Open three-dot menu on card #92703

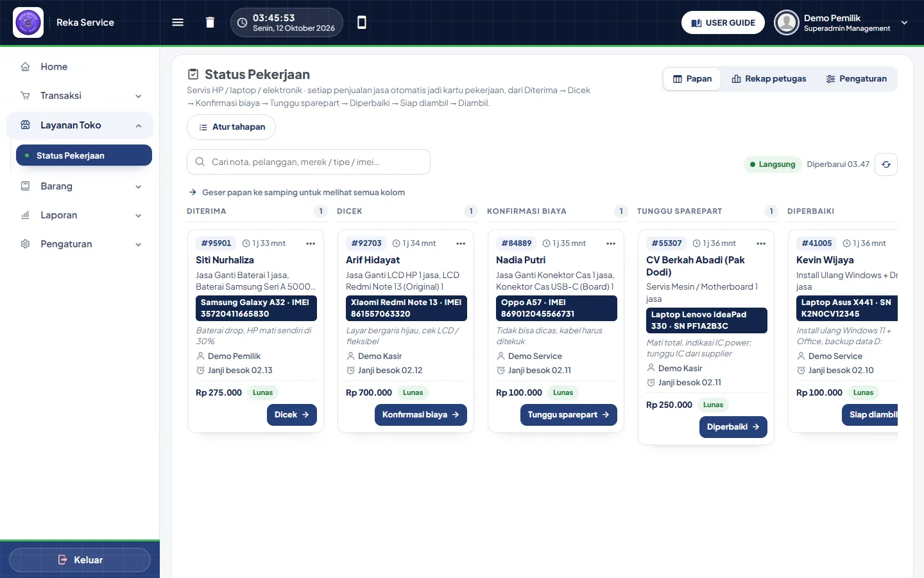tap(461, 243)
